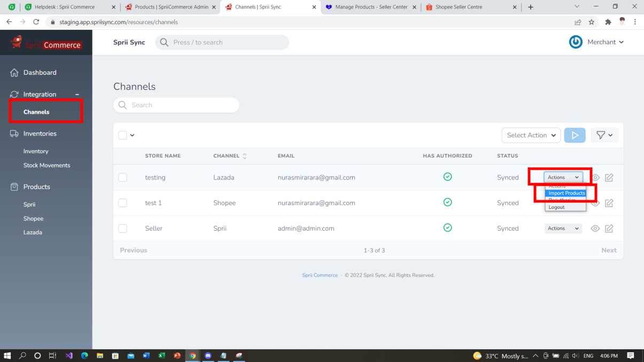The height and width of the screenshot is (362, 644).
Task: Click authorized checkmark for test 1 row
Action: (448, 202)
